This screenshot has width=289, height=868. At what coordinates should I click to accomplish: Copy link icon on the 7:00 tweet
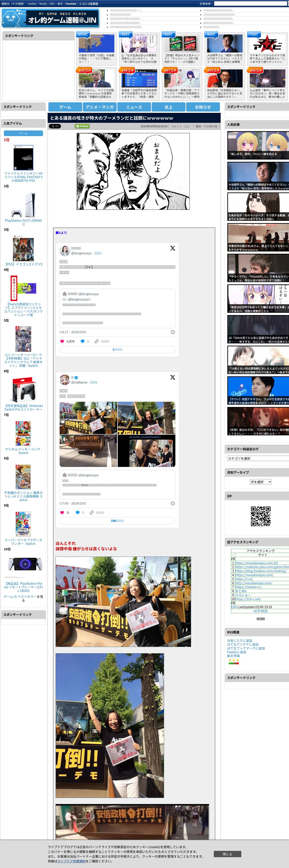click(92, 512)
